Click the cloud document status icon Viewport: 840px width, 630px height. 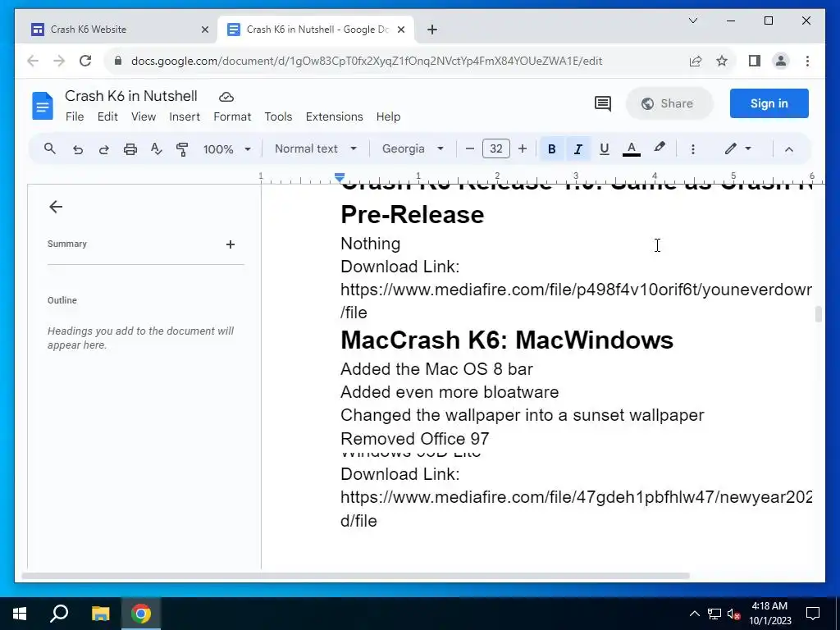tap(226, 97)
